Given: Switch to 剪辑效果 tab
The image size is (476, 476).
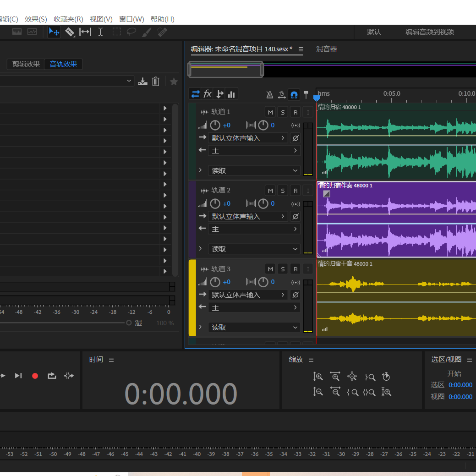Looking at the screenshot, I should coord(26,64).
